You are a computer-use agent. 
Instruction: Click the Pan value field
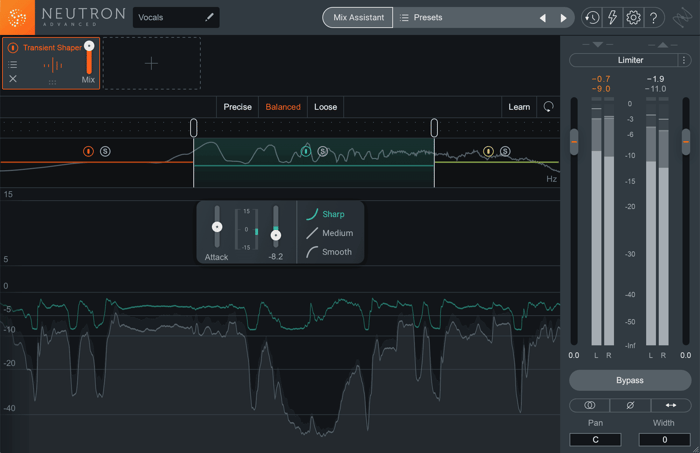[595, 440]
